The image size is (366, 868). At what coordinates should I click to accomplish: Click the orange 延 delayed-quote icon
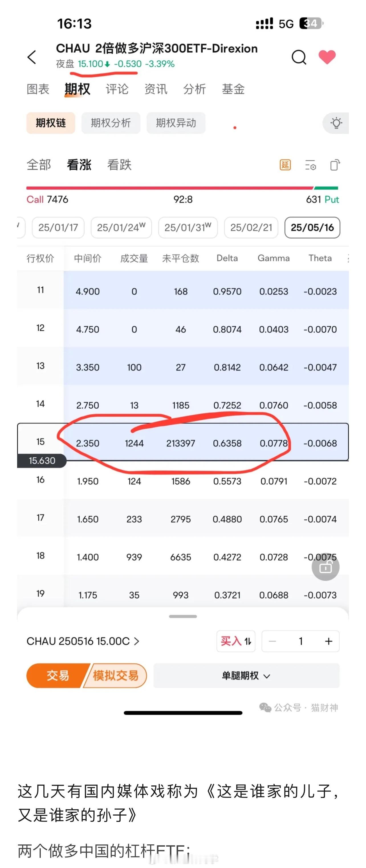point(285,165)
